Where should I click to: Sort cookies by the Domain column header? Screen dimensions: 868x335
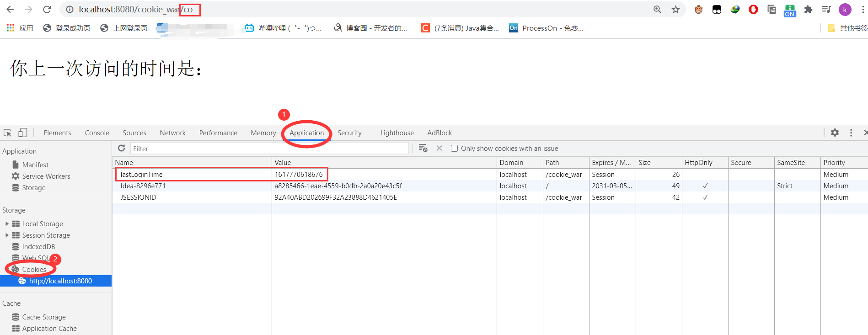(520, 163)
